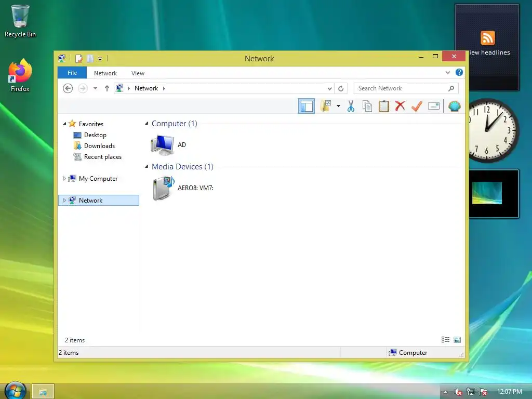Open Recycle Bin on the desktop

[20, 21]
